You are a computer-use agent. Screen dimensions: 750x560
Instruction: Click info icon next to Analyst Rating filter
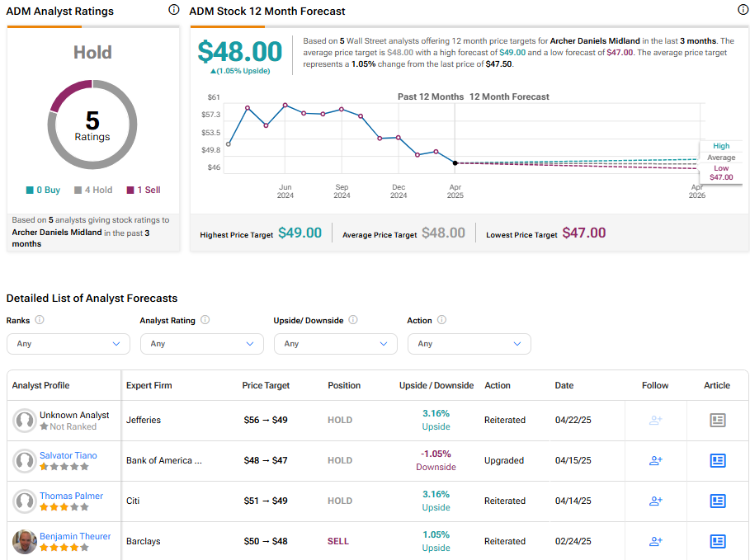tap(205, 319)
